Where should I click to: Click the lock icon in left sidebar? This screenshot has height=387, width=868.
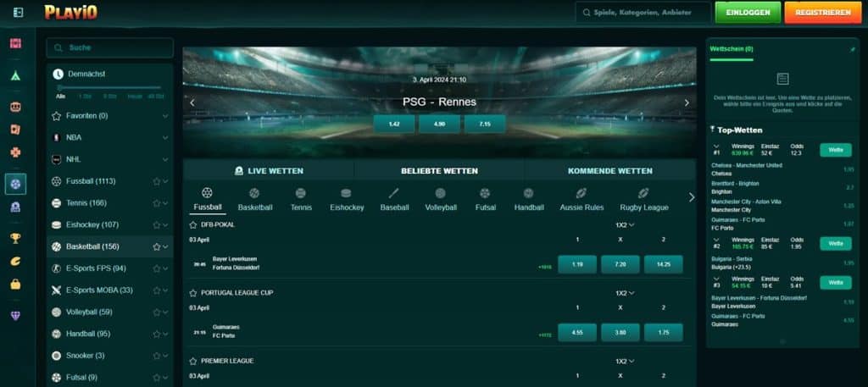(x=15, y=285)
